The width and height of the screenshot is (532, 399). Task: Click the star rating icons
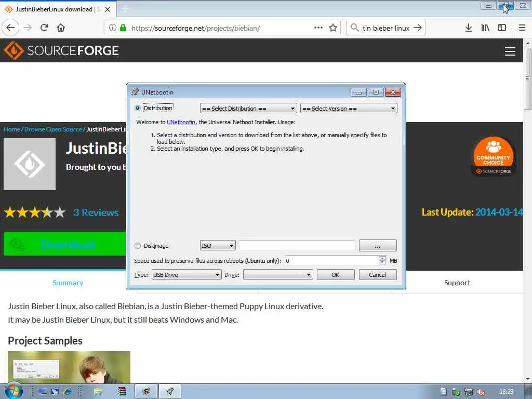35,212
